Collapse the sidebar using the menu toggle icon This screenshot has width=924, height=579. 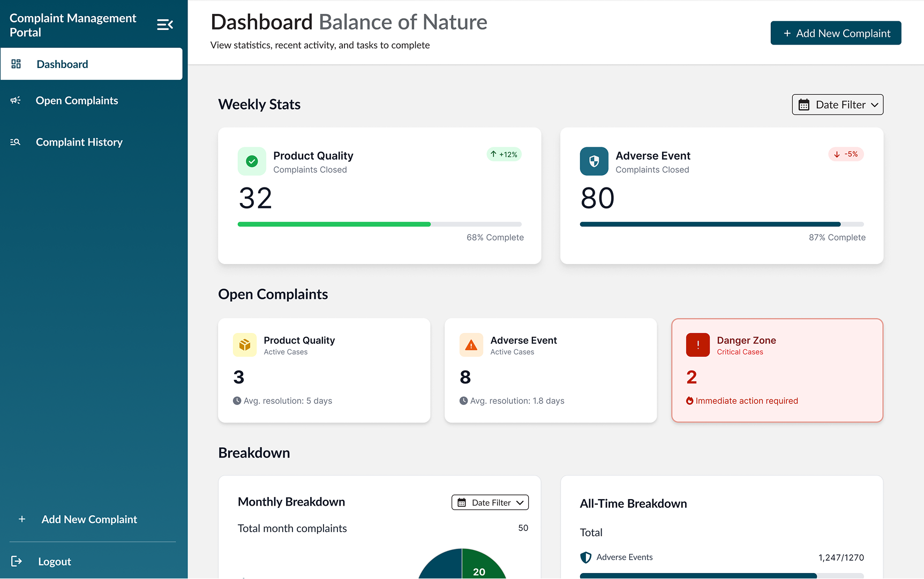pos(164,25)
